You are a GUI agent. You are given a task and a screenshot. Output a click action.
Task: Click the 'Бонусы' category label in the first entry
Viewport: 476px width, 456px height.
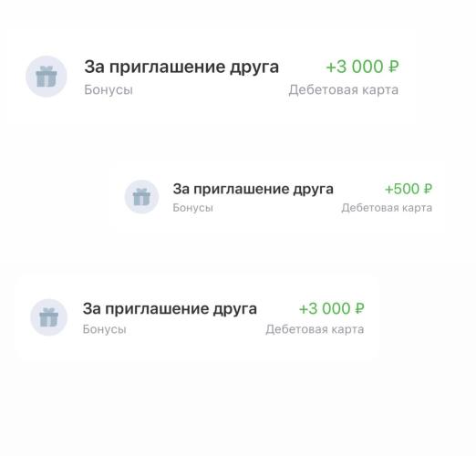(109, 90)
